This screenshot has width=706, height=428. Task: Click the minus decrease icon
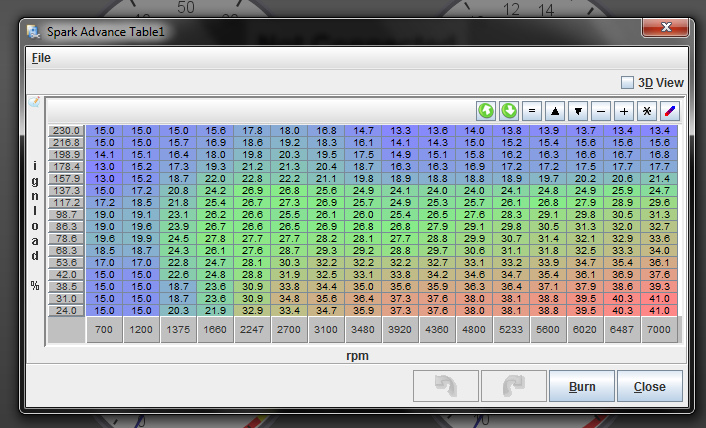tap(601, 110)
